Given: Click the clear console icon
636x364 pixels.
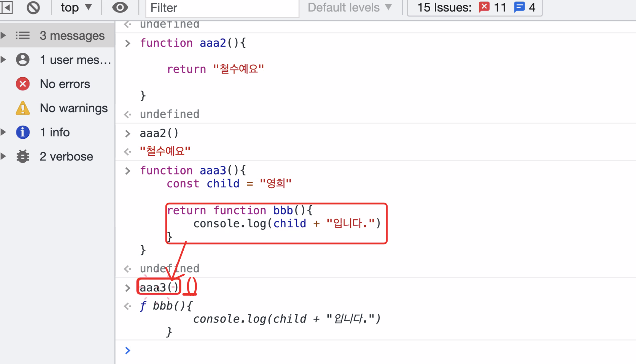Looking at the screenshot, I should click(x=33, y=7).
